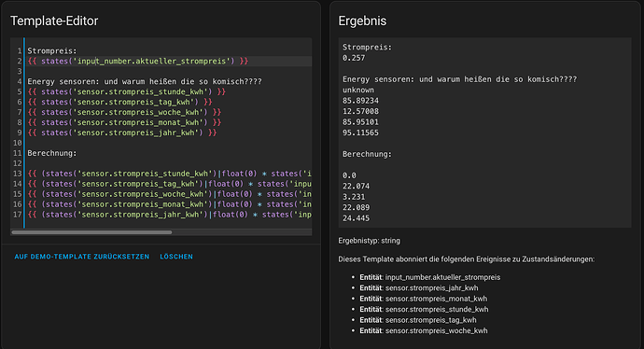Click the sensor.strompreis_jahr_kwh states line 9
Viewport: 644px width, 349px height.
[x=122, y=133]
